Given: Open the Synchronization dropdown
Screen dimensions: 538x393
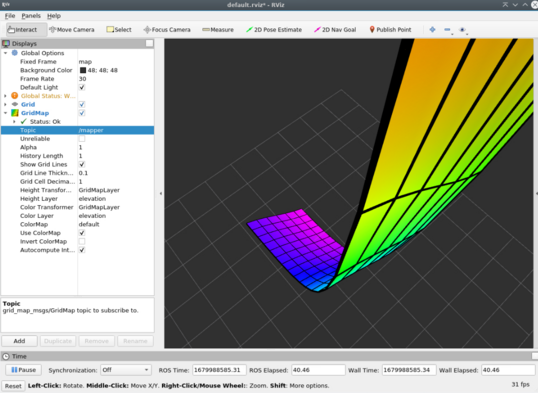Looking at the screenshot, I should coord(126,370).
